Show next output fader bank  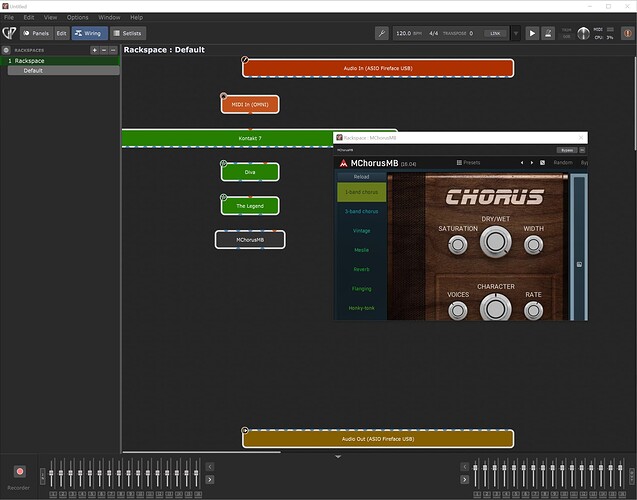[x=465, y=480]
